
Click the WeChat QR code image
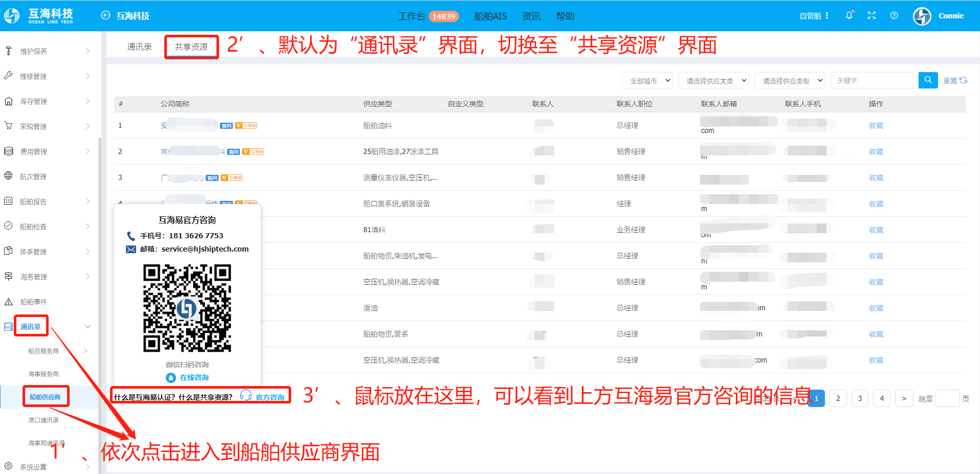tap(187, 308)
